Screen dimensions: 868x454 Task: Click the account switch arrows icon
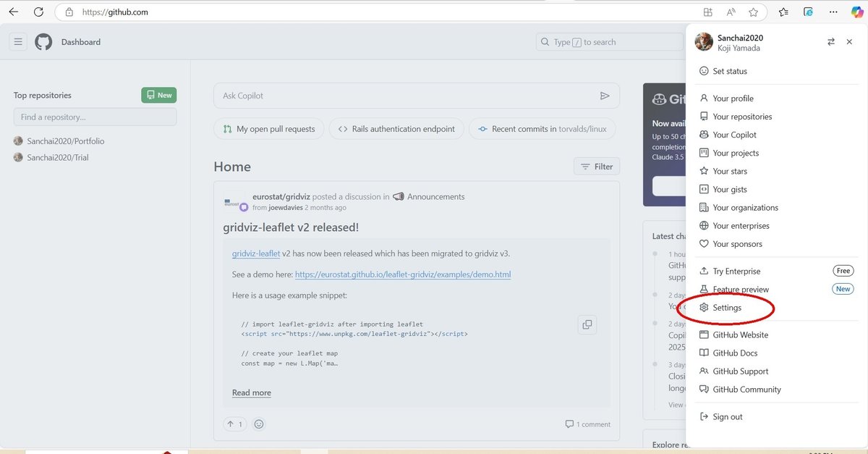tap(831, 42)
